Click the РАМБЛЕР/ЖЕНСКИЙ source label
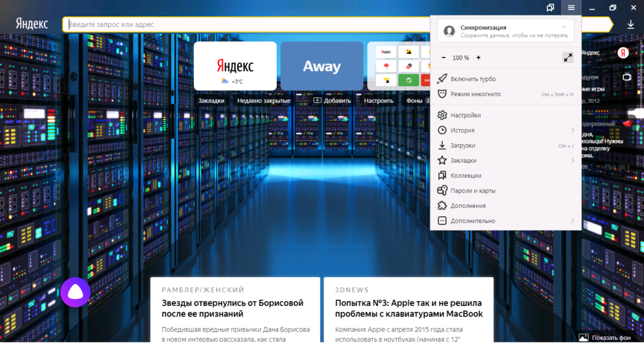This screenshot has width=644, height=362. [x=203, y=290]
